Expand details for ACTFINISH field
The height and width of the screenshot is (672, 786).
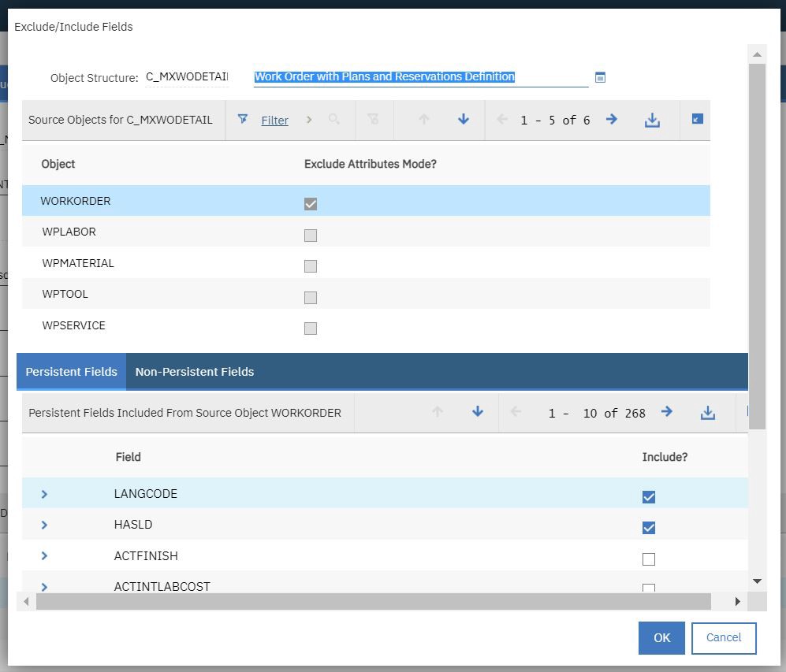coord(44,556)
